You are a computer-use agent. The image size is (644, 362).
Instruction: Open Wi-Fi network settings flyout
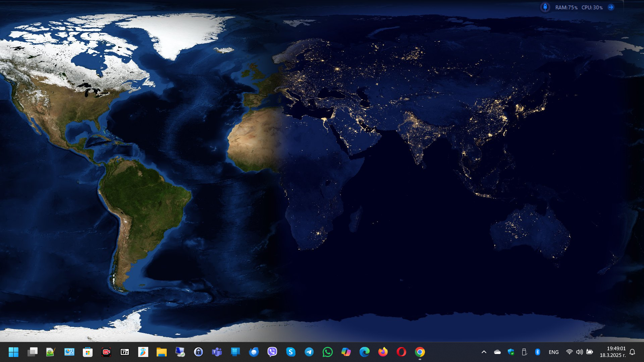pos(570,352)
